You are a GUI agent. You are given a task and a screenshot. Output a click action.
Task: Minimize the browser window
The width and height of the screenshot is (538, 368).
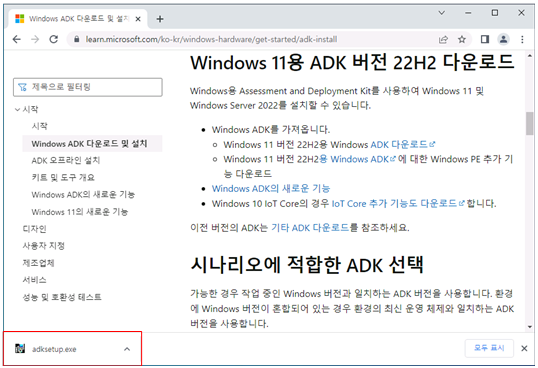tap(468, 13)
